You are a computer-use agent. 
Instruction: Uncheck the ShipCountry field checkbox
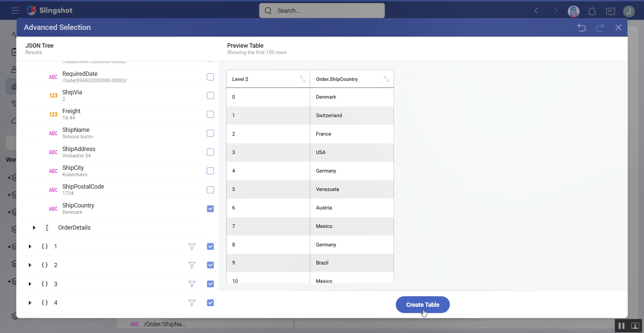pos(210,209)
